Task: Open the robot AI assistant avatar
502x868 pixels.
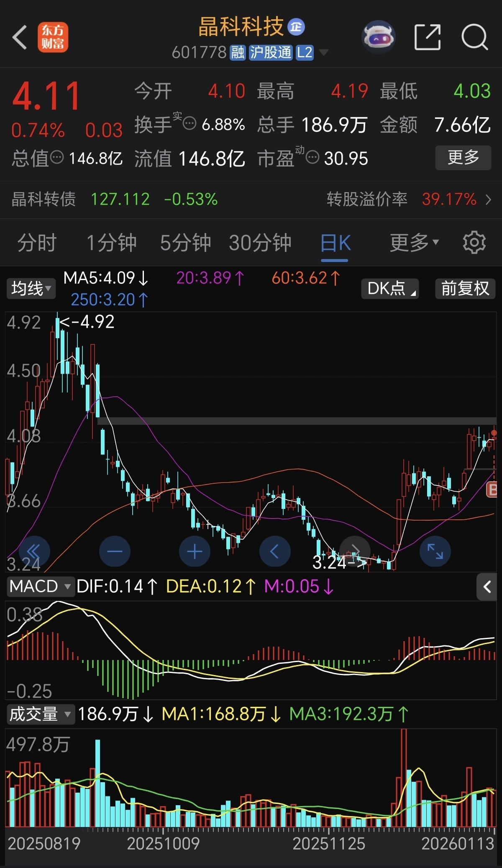Action: click(x=378, y=37)
